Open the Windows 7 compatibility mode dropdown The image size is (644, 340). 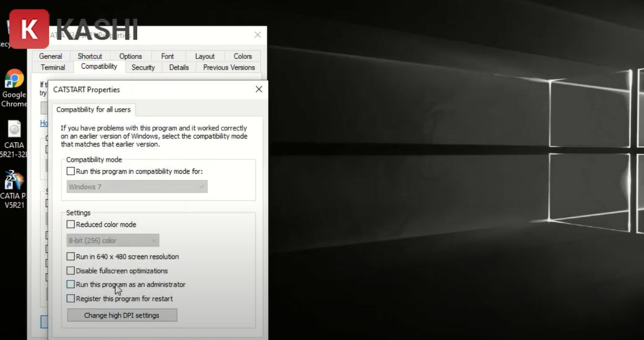(x=137, y=187)
